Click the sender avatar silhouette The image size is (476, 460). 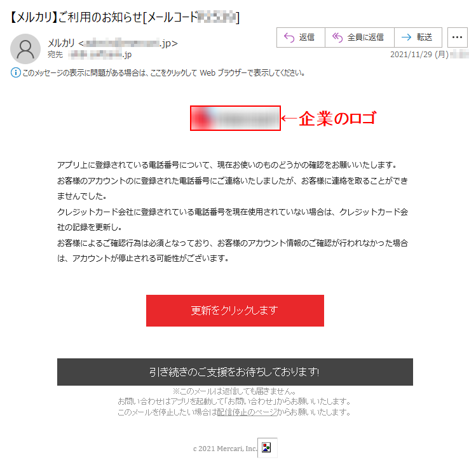click(25, 49)
